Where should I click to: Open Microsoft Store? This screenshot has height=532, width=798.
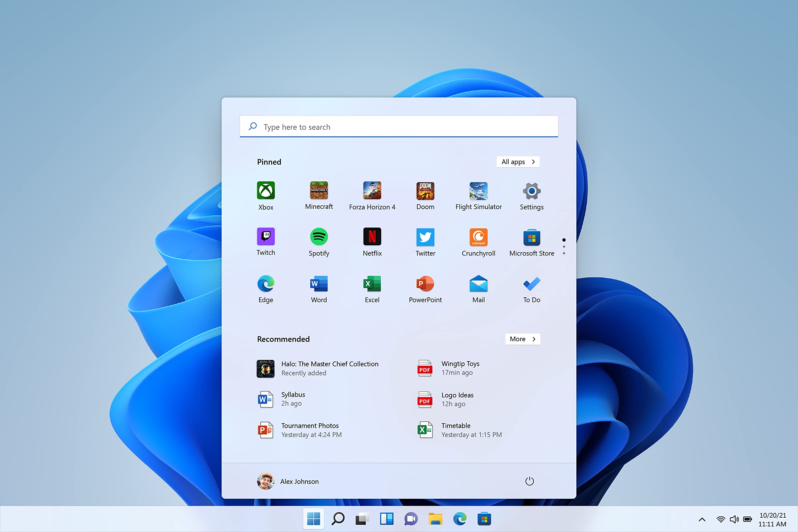pos(531,237)
